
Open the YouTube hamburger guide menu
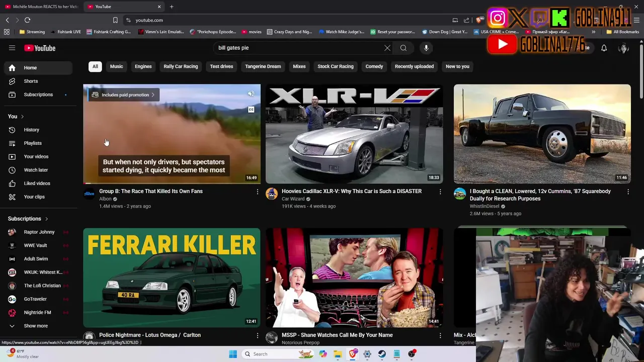pos(12,48)
